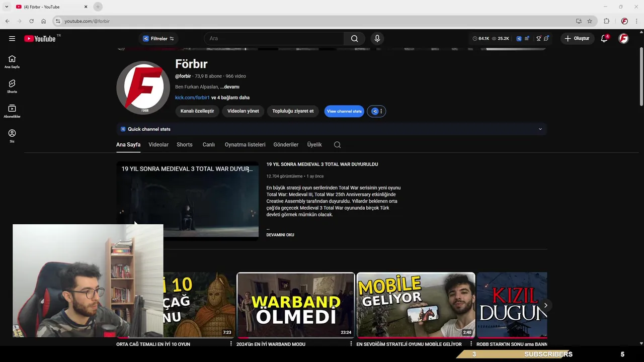Open options for EN SEVDİĞİM STRATEJİ OYUNU video
The height and width of the screenshot is (362, 644).
tap(471, 344)
